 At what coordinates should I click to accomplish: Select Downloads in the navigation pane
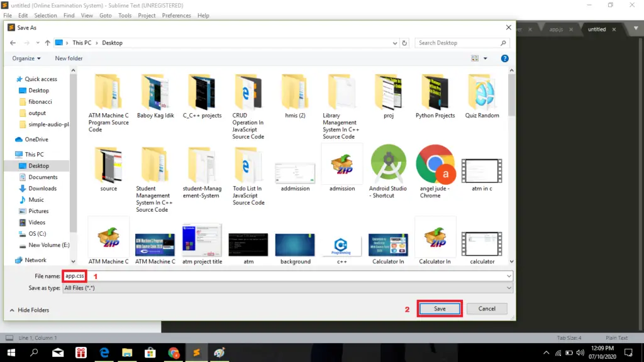point(42,189)
